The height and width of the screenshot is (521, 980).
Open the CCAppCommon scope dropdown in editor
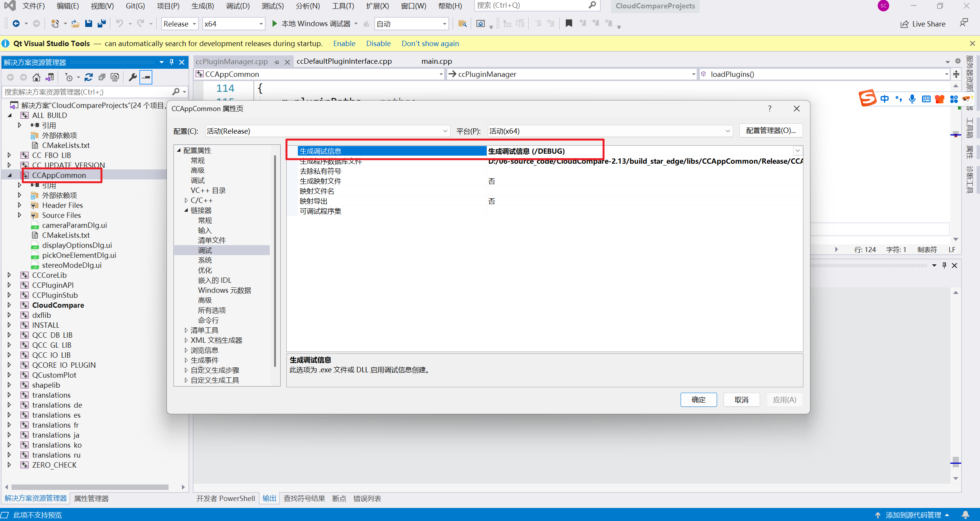[319, 74]
